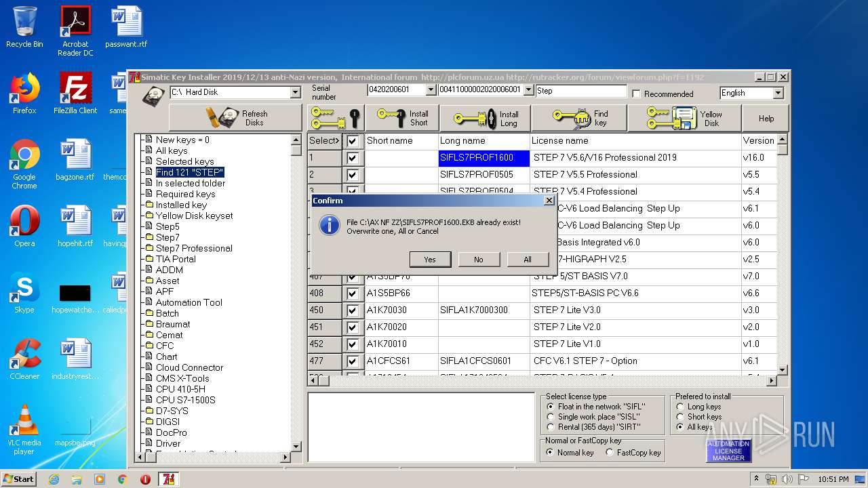Uncheck the A1K70020 row checkbox

(352, 327)
